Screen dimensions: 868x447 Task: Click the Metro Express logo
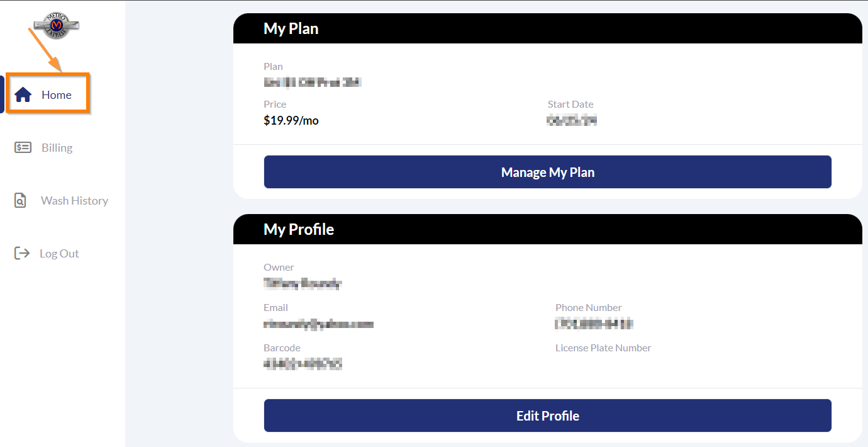pos(57,26)
